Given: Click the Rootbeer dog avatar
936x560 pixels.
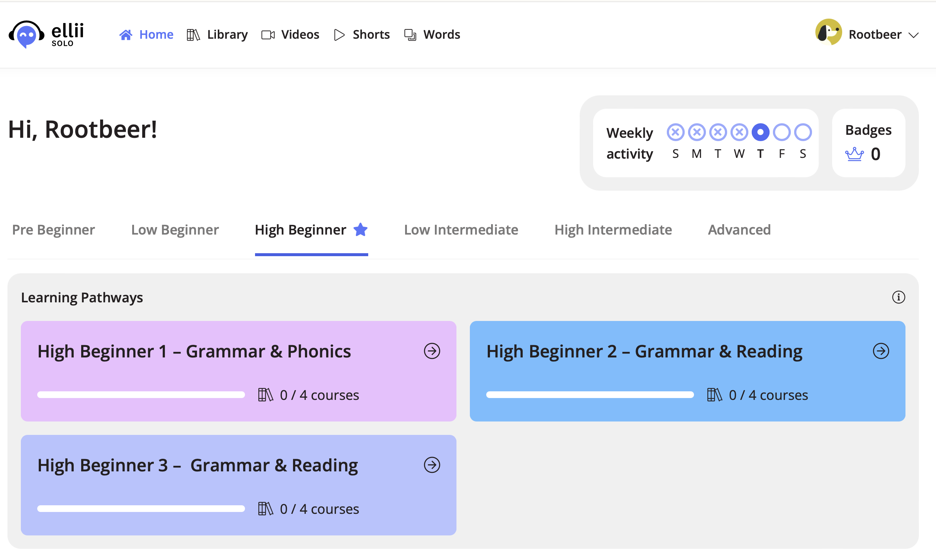Looking at the screenshot, I should point(828,32).
